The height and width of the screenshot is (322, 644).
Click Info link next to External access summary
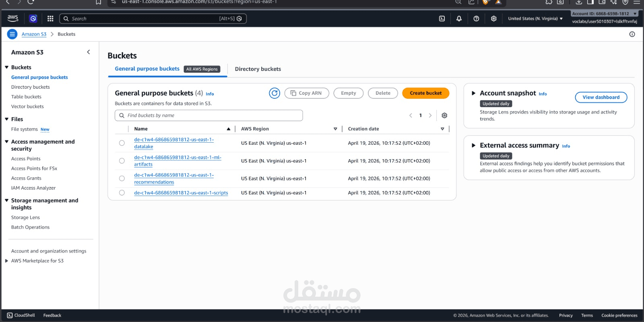click(x=566, y=146)
